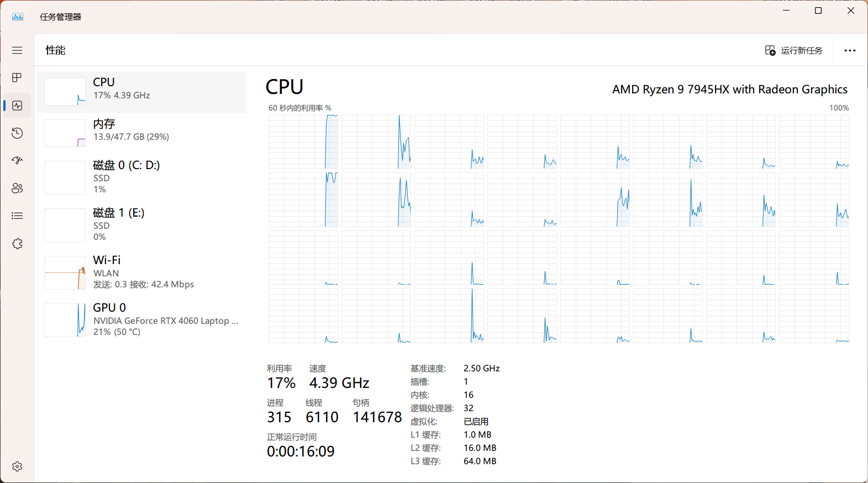
Task: Click 运行新任务 button
Action: [x=794, y=50]
